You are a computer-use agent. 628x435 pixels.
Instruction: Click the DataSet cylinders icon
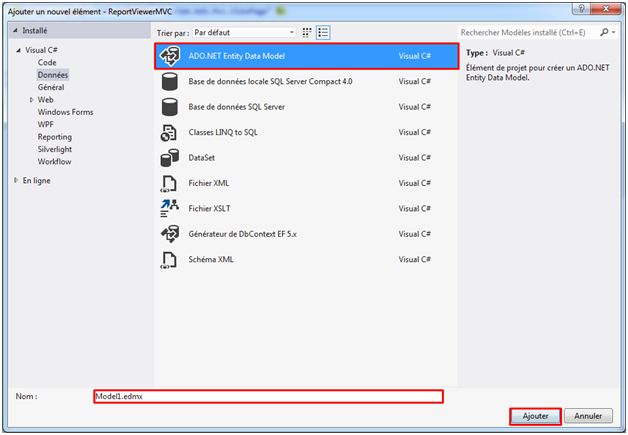coord(169,158)
